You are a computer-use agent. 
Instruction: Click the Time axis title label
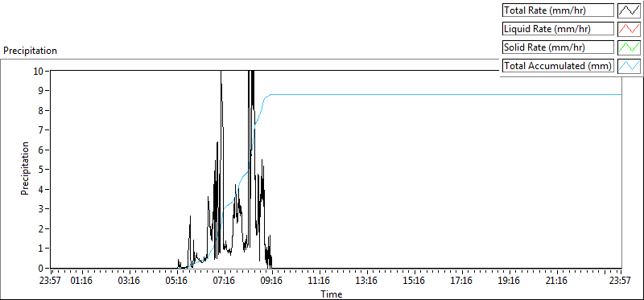[x=332, y=294]
